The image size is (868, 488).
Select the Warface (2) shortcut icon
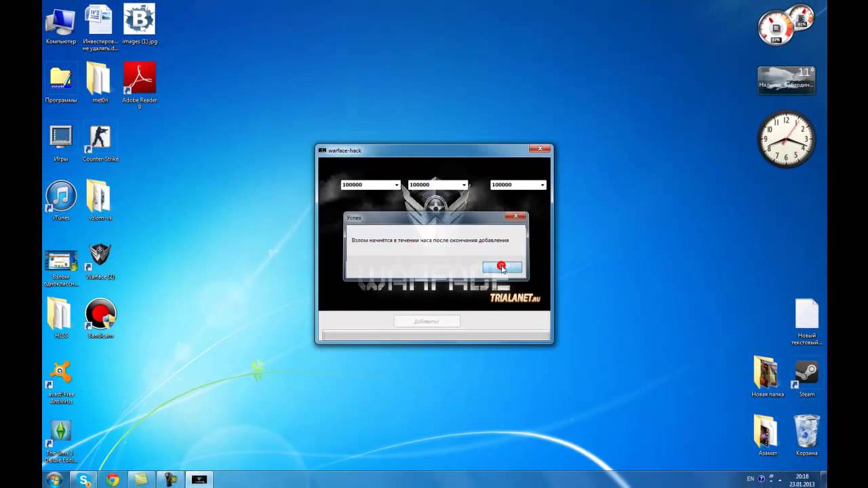100,261
